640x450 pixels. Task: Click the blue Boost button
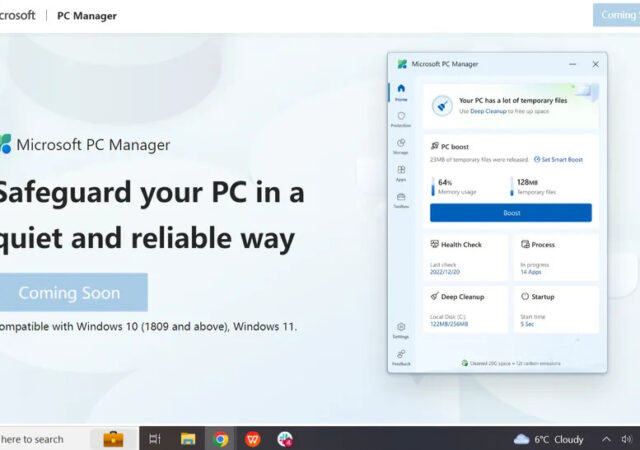coord(511,213)
